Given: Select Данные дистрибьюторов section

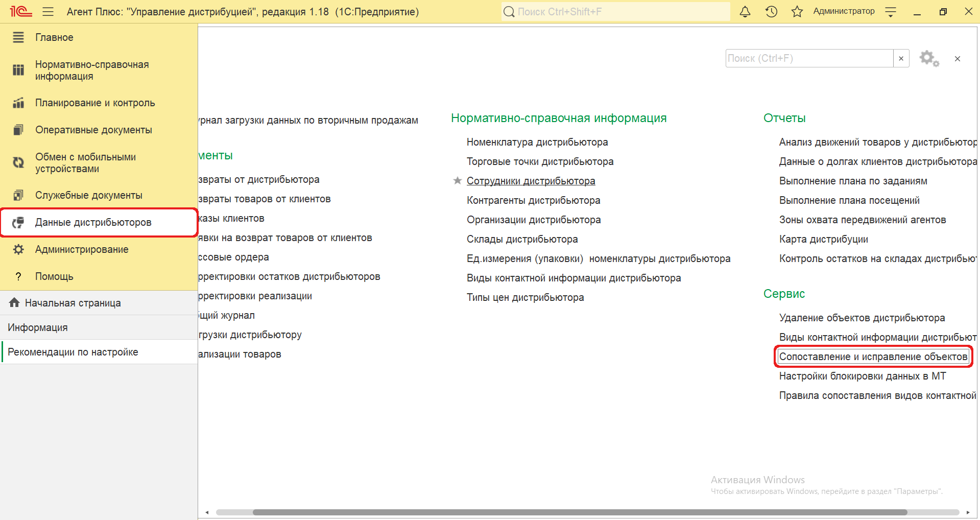Looking at the screenshot, I should pos(99,222).
